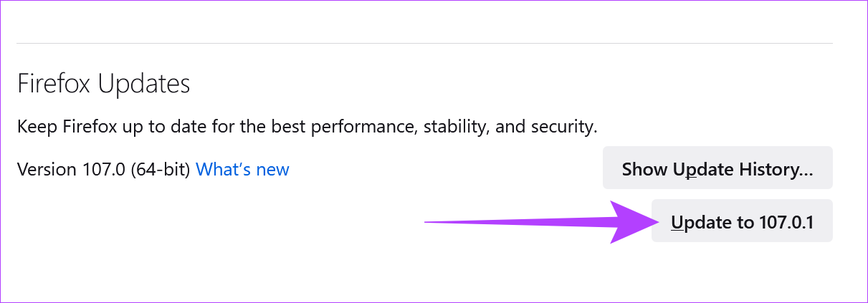Click the Firefox Updates heading
This screenshot has width=868, height=303.
(103, 84)
